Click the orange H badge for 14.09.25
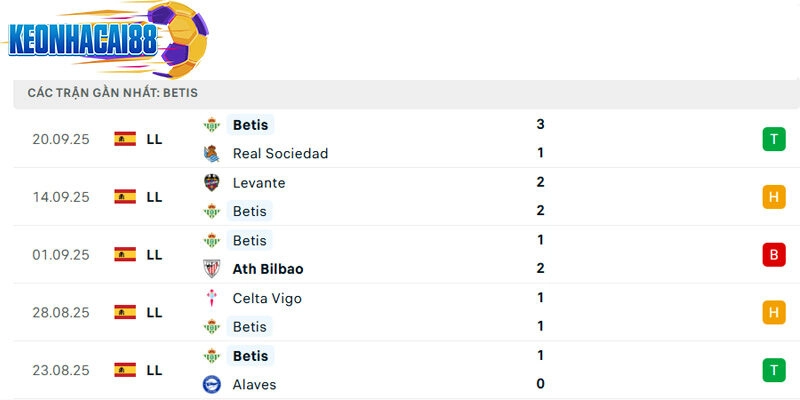This screenshot has height=400, width=800. [773, 197]
